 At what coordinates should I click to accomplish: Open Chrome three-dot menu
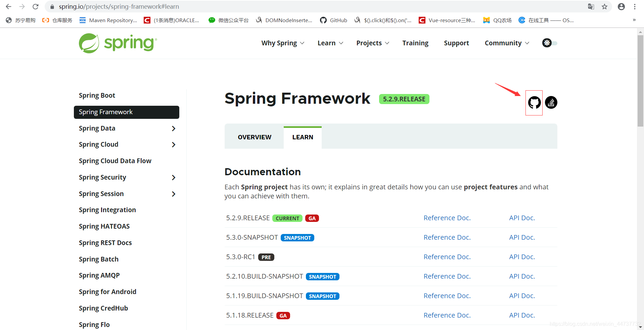635,6
